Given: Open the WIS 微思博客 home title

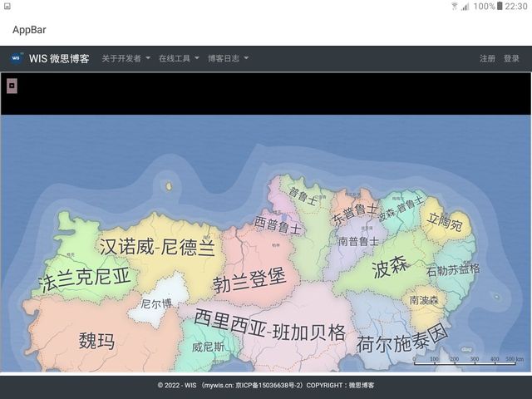Looking at the screenshot, I should pos(59,59).
